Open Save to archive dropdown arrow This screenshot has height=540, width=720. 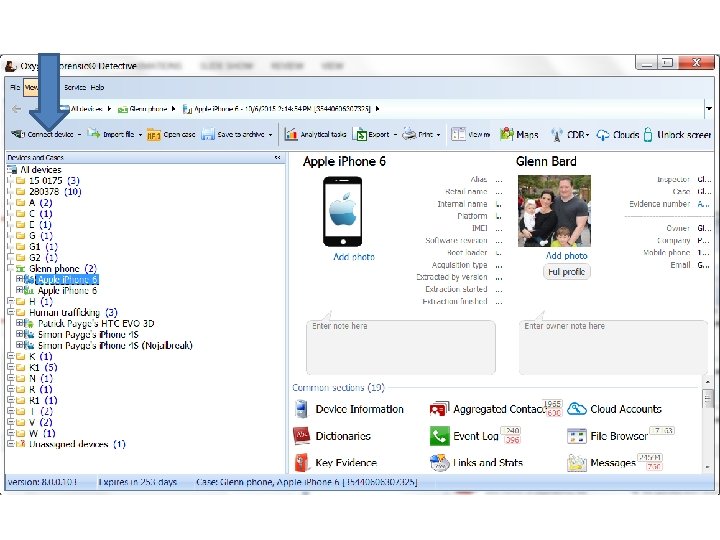270,135
